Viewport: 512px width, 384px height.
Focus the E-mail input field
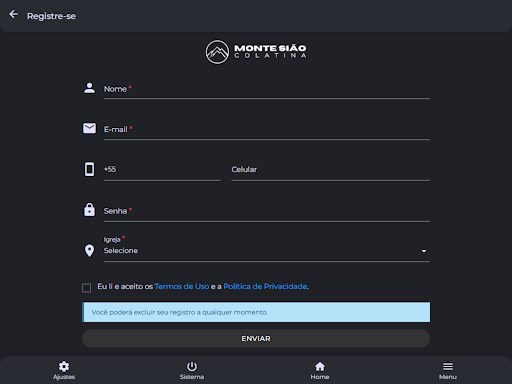point(267,130)
